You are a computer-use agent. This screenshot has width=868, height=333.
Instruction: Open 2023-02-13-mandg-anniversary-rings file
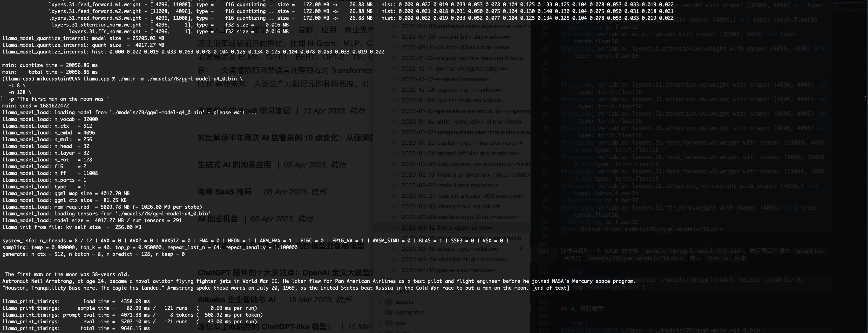click(466, 175)
